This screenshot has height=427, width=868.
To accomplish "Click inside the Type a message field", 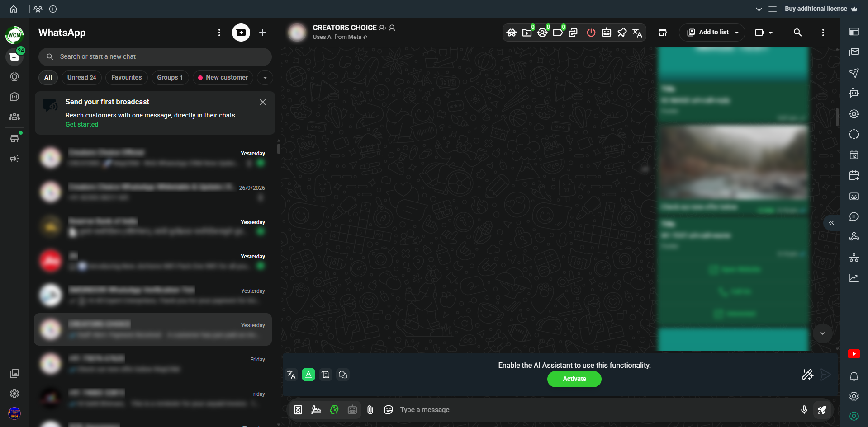I will pyautogui.click(x=597, y=410).
